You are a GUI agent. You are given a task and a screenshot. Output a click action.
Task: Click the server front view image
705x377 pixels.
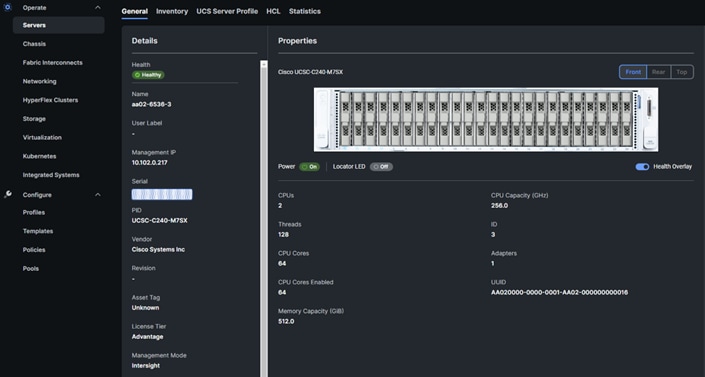coord(486,120)
